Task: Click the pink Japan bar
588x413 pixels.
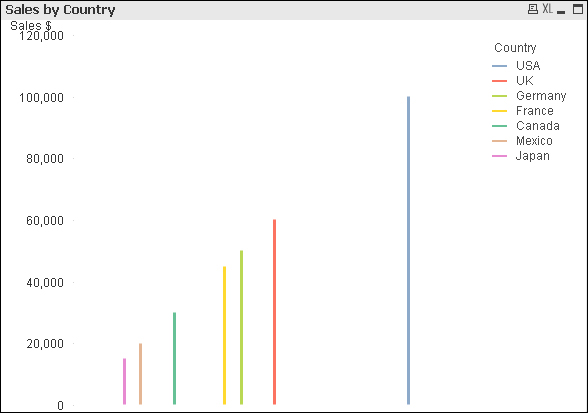Action: click(124, 381)
